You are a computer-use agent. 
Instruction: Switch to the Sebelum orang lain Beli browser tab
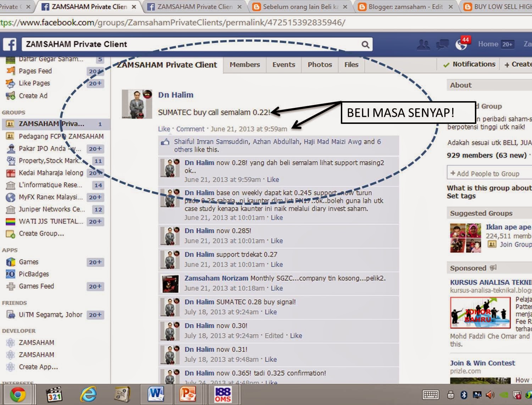(300, 7)
